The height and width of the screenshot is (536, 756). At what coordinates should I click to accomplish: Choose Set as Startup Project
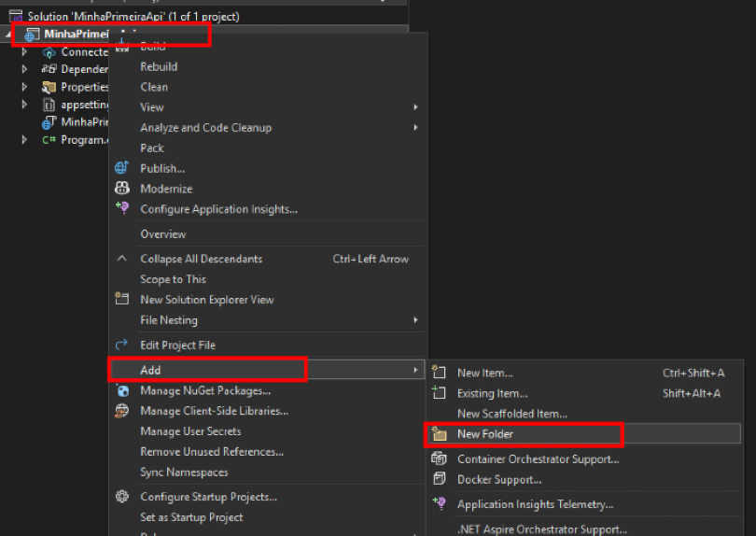point(191,517)
